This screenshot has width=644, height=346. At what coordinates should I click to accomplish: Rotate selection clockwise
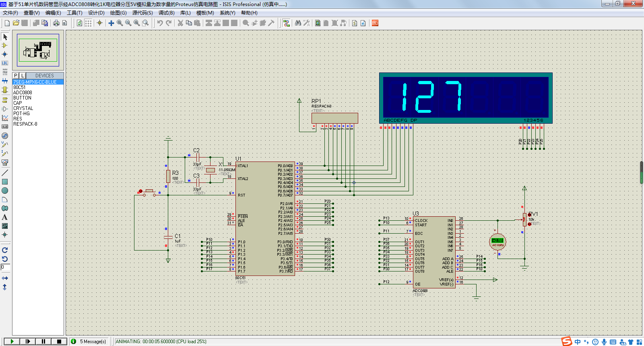pos(5,250)
